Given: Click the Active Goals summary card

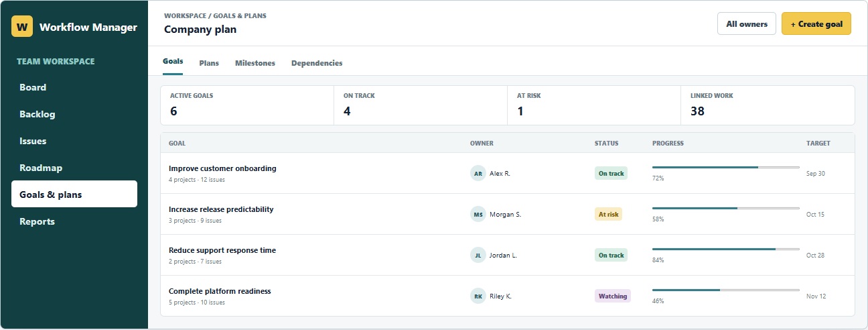Looking at the screenshot, I should (247, 105).
